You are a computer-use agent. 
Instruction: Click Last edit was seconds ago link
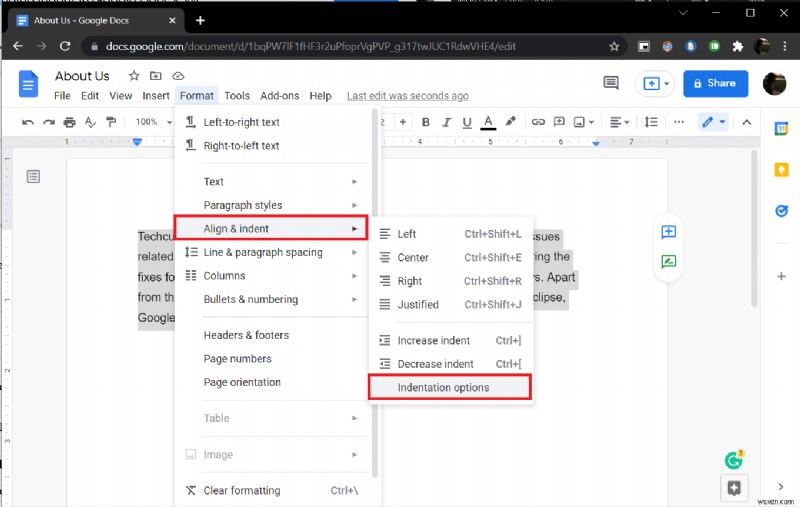[408, 96]
